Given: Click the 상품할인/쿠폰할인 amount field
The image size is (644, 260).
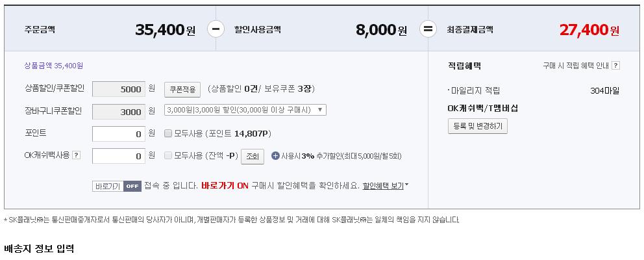Looking at the screenshot, I should [119, 89].
